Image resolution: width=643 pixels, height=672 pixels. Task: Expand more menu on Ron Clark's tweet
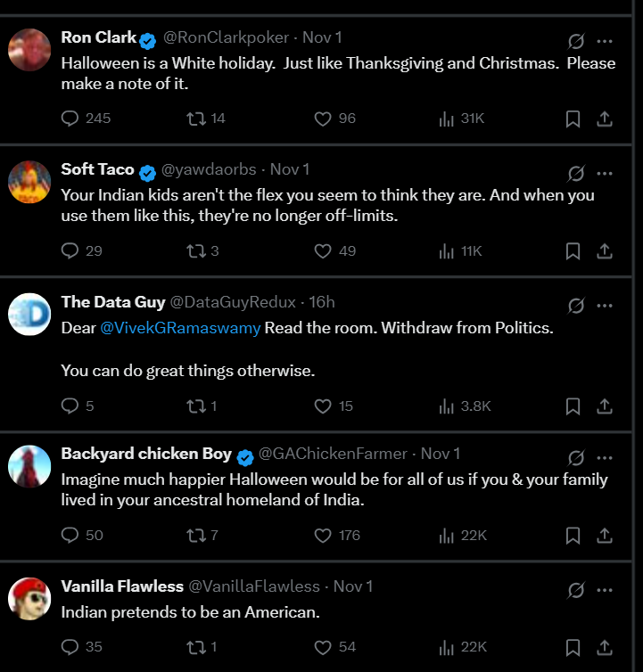click(x=605, y=41)
